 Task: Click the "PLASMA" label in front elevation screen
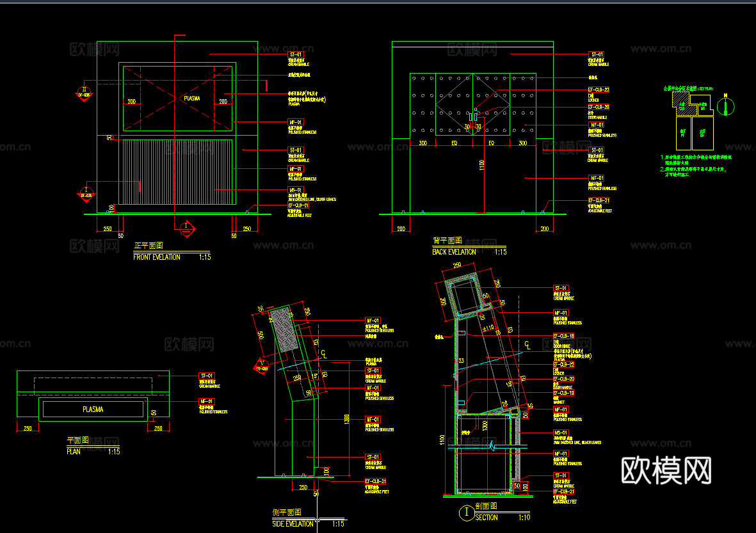point(192,99)
